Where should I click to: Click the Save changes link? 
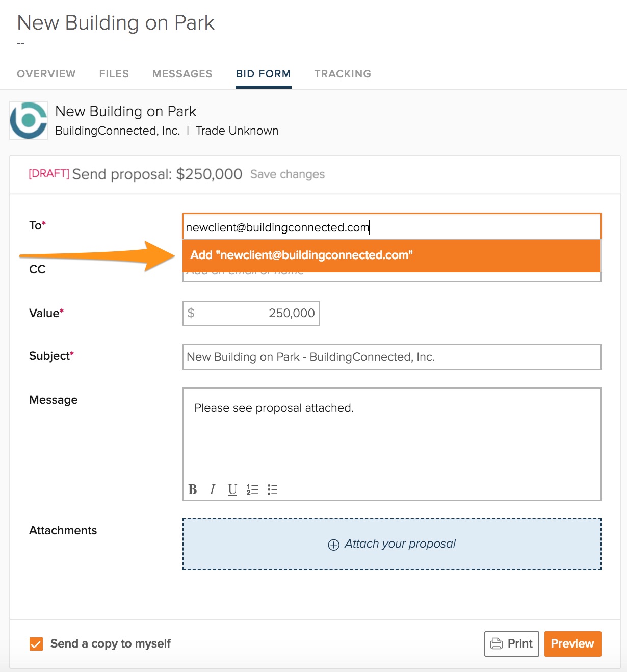tap(288, 174)
